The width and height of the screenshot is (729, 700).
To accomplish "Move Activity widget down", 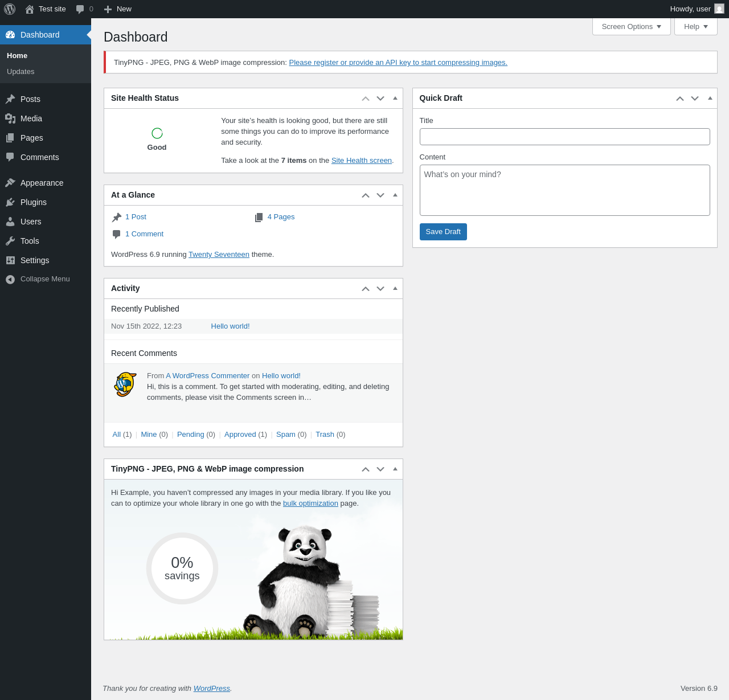I will click(380, 289).
